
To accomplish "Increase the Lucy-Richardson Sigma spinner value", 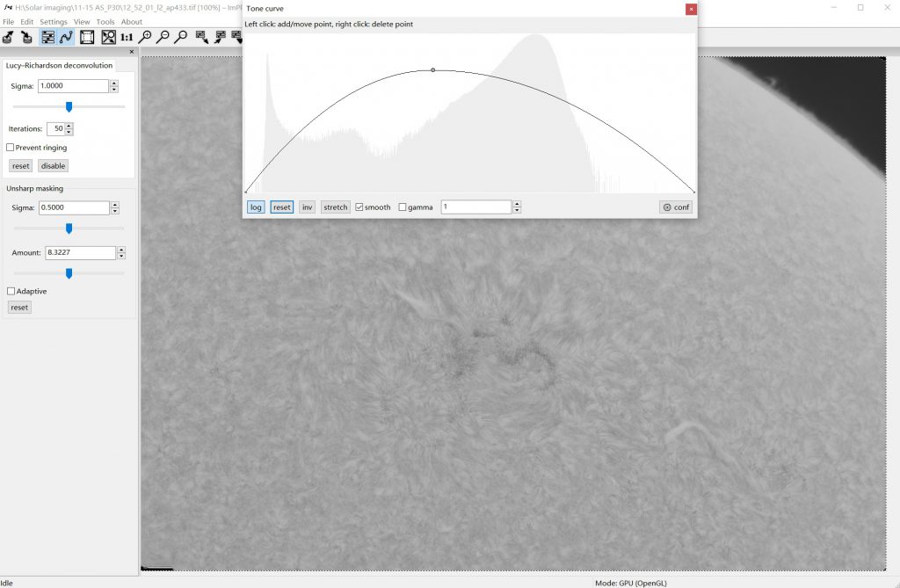I will (114, 83).
